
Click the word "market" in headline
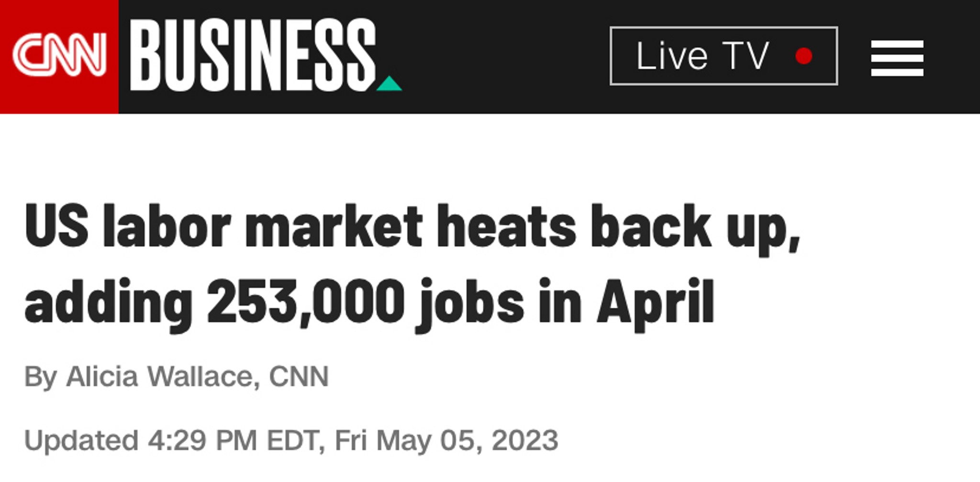(334, 226)
